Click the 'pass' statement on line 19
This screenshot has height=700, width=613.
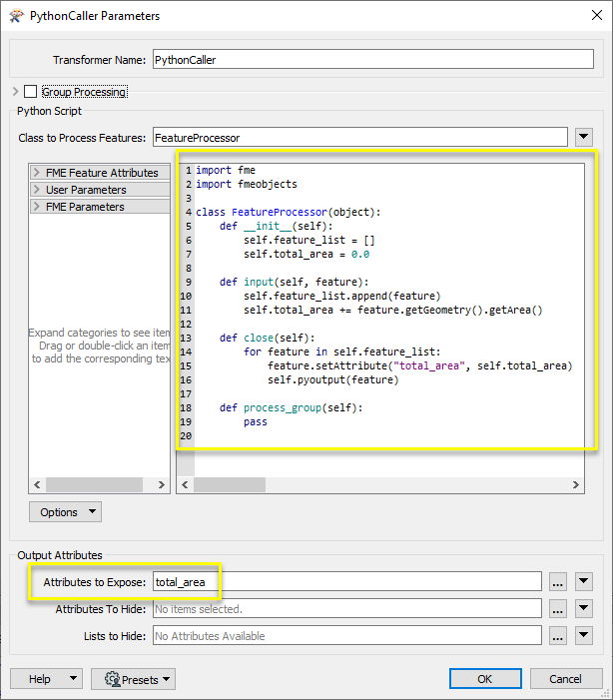(256, 421)
